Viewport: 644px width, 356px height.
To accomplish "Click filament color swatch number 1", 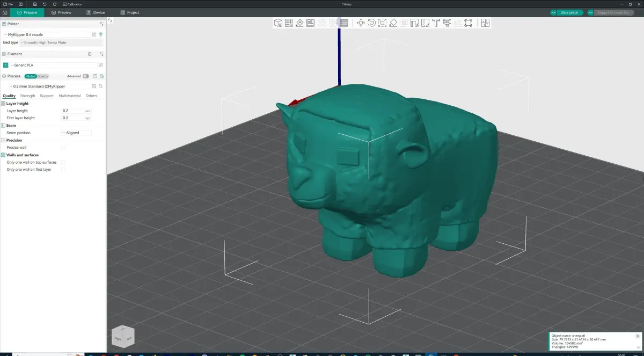I will (x=5, y=65).
